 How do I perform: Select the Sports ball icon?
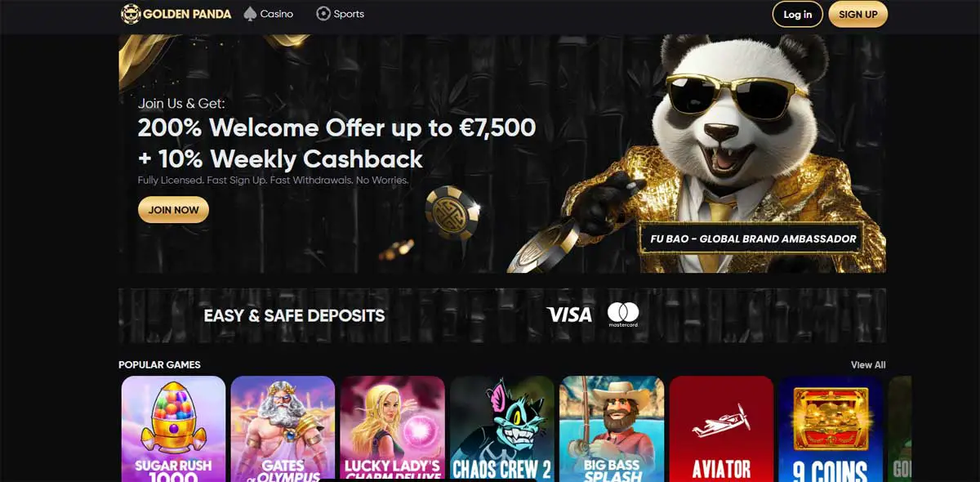[x=323, y=14]
